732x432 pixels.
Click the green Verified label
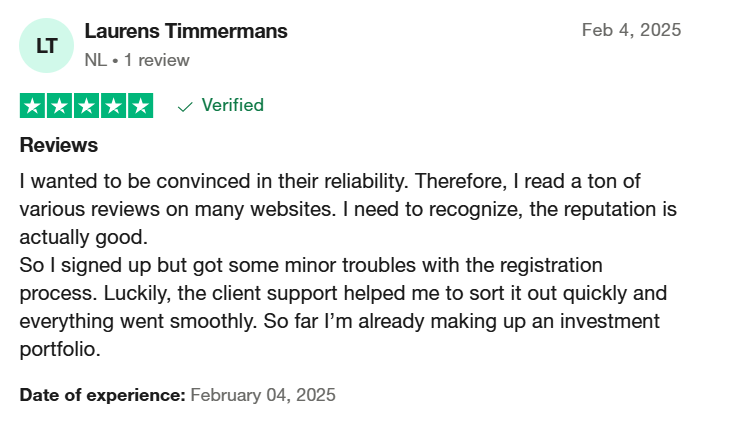click(232, 105)
